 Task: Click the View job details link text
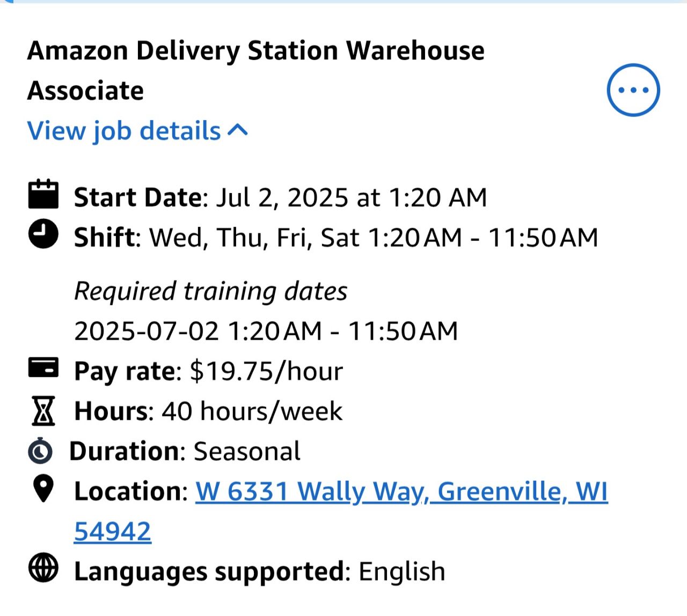pos(124,131)
